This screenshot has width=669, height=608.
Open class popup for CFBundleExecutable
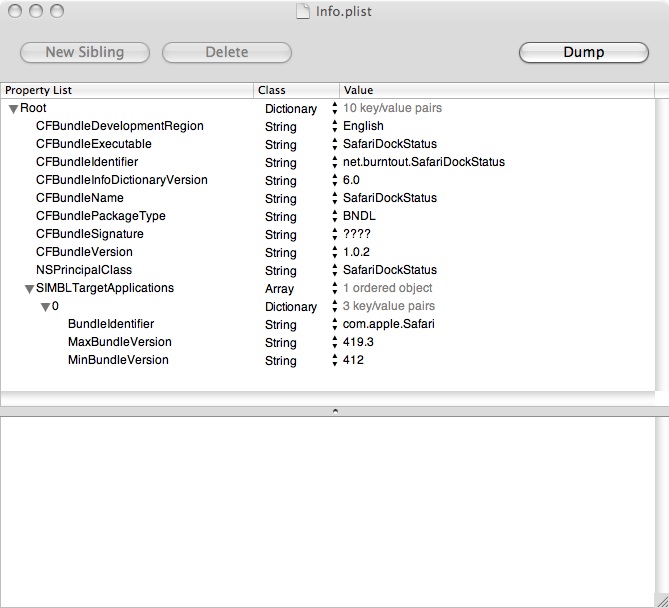coord(334,144)
